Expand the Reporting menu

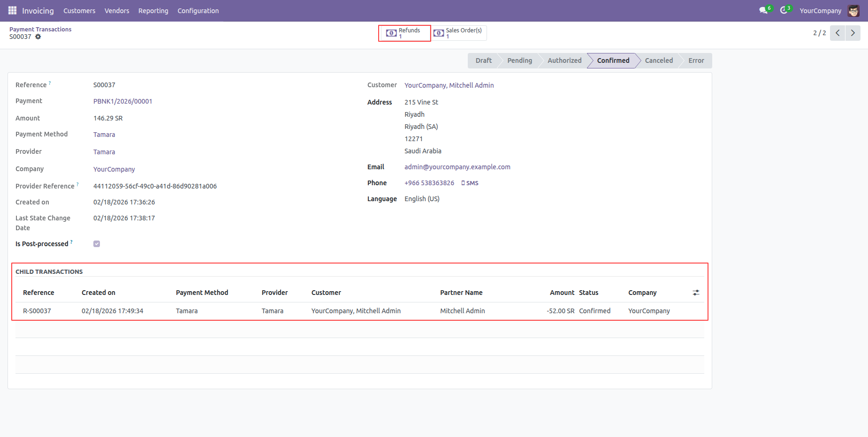(x=153, y=11)
